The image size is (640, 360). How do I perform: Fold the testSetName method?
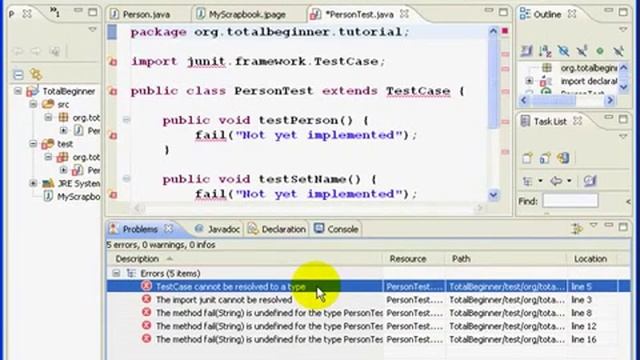pos(127,179)
